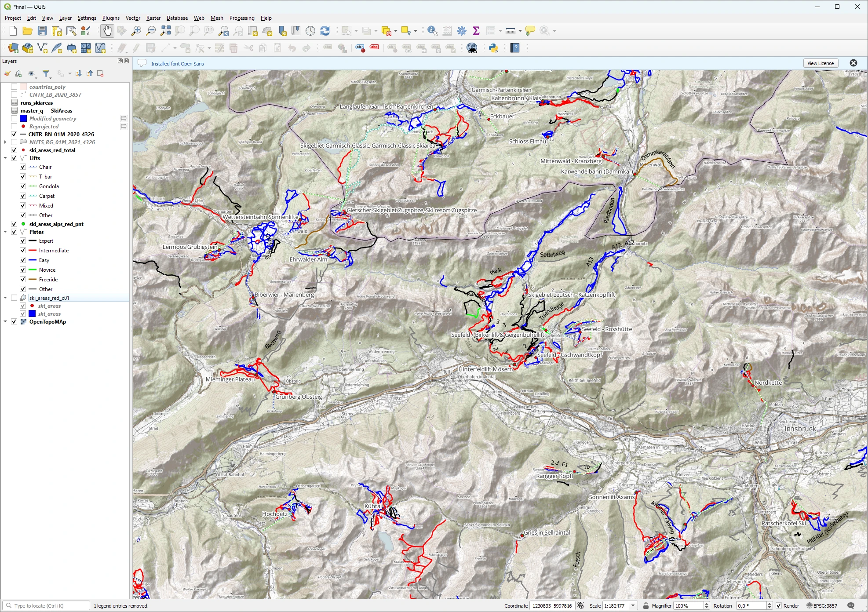868x612 pixels.
Task: Open the Vector menu
Action: tap(133, 18)
